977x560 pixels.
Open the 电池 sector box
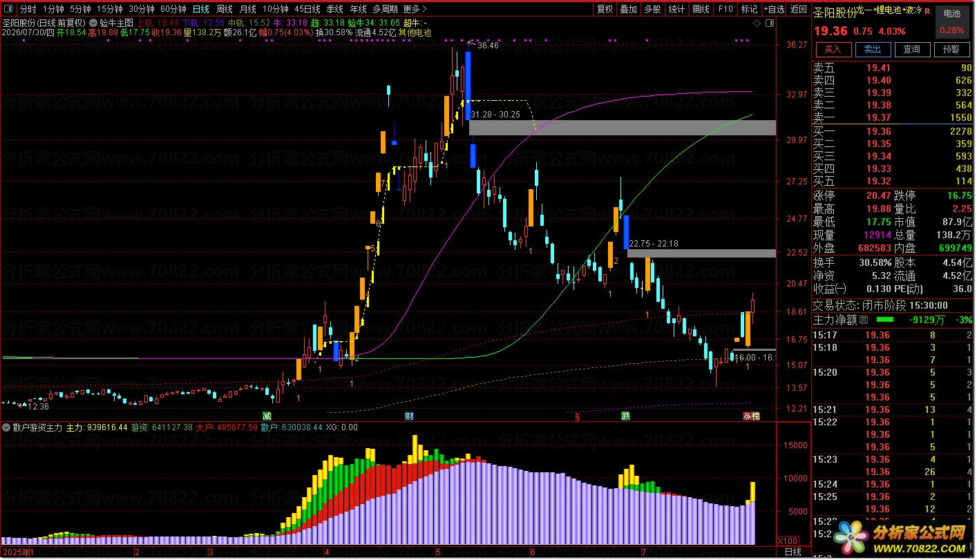(x=951, y=21)
